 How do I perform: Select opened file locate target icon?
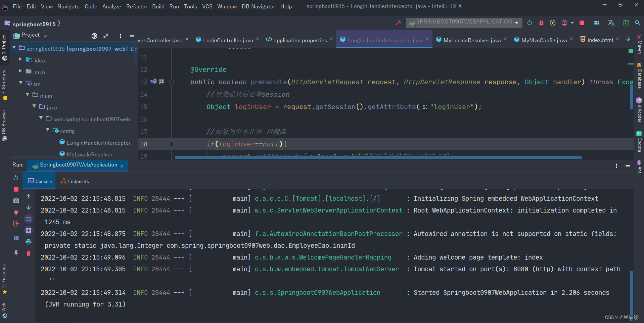tap(94, 36)
